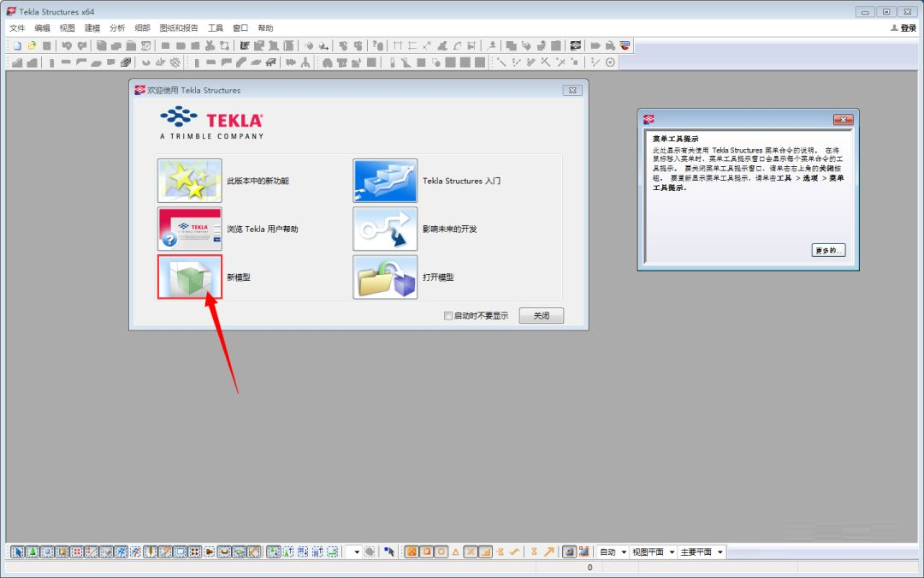Click the black Tekla logo toolbar icon
924x578 pixels.
pos(576,45)
